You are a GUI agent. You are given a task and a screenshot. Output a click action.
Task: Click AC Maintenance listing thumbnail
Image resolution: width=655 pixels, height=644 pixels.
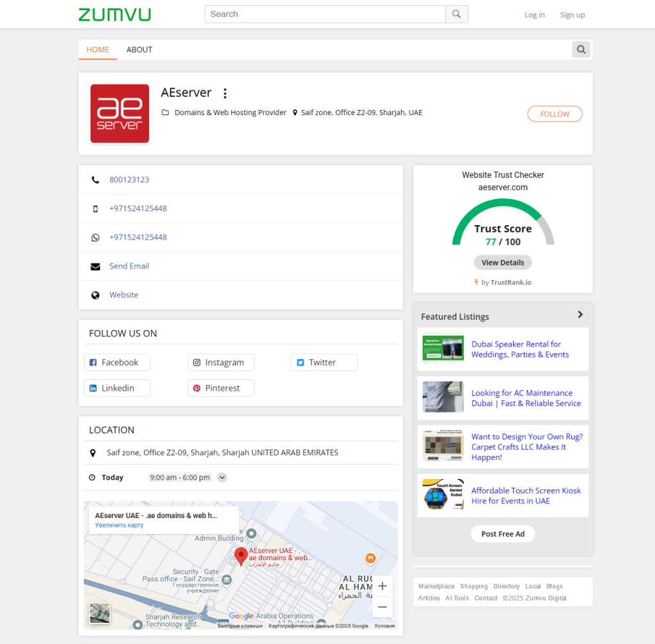[x=443, y=397]
